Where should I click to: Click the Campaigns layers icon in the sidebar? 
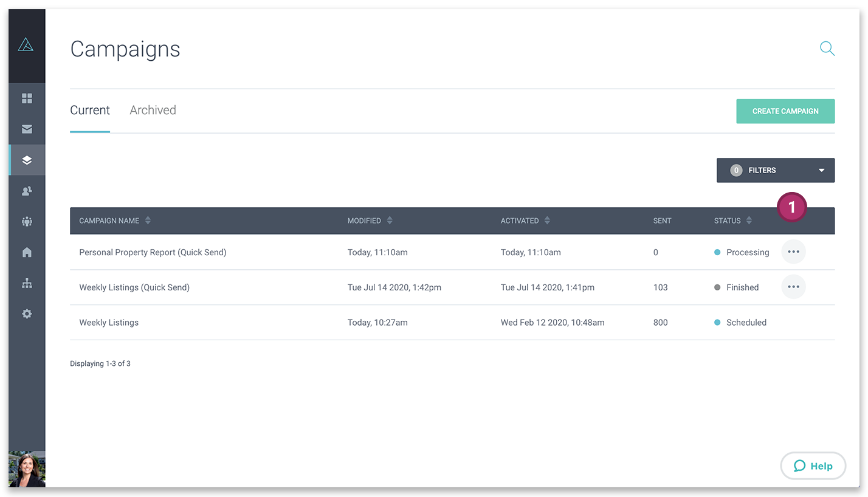[27, 160]
